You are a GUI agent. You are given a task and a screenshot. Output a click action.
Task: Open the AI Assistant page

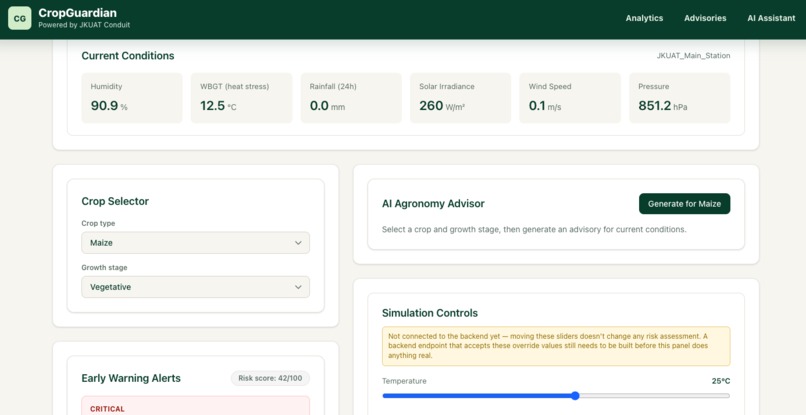pos(771,18)
